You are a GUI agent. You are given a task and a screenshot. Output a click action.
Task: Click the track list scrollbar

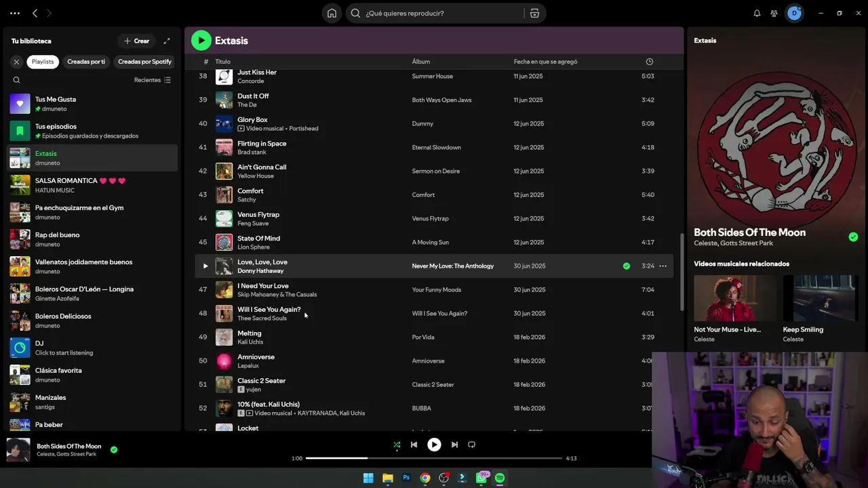tap(682, 271)
